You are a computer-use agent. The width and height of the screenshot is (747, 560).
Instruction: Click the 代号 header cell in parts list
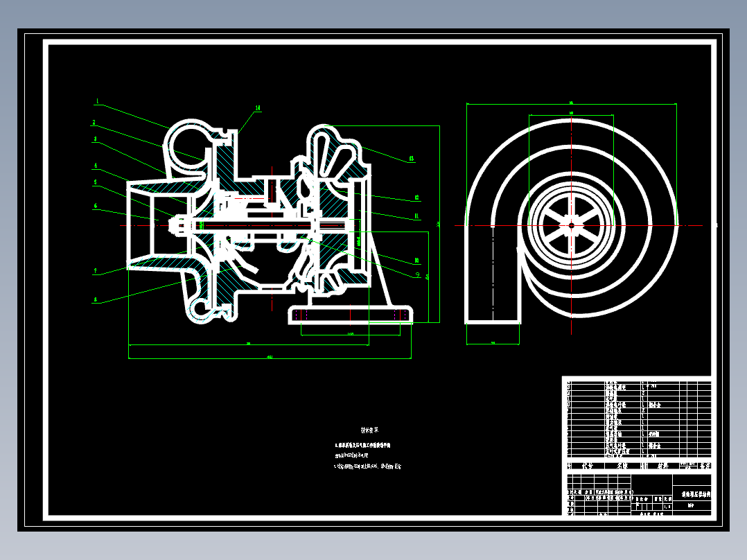(x=588, y=466)
